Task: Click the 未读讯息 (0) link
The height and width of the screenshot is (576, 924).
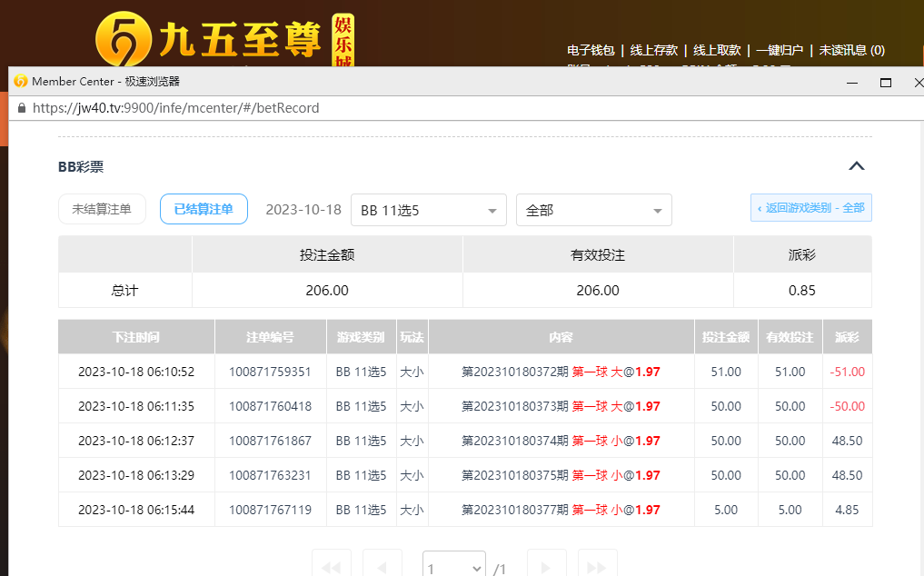Action: pyautogui.click(x=851, y=50)
